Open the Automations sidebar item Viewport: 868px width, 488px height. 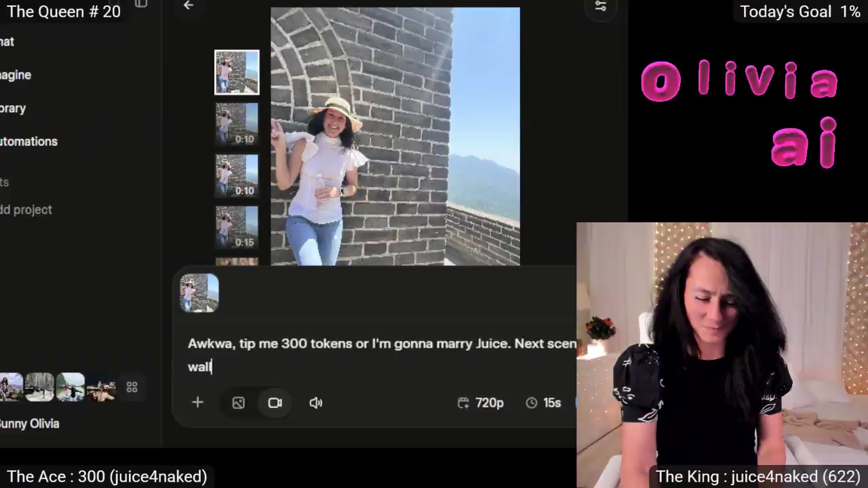(28, 141)
